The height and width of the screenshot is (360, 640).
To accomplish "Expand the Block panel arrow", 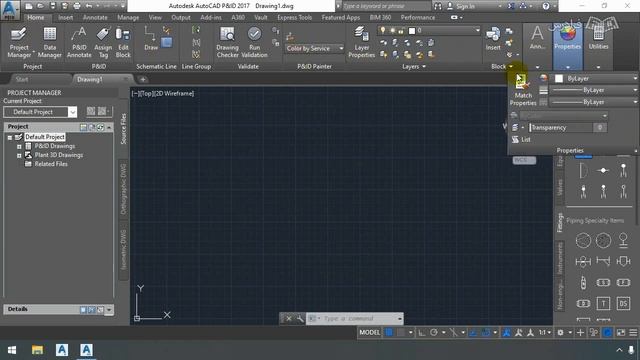I will pos(511,67).
